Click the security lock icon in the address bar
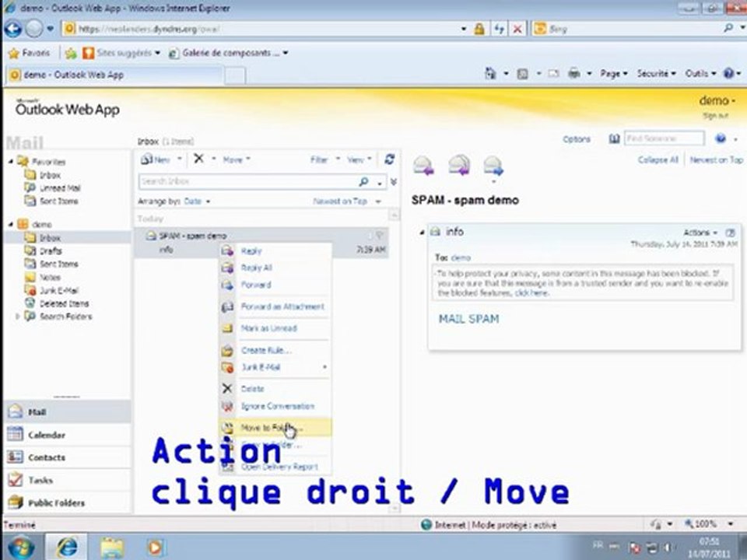The width and height of the screenshot is (747, 560). 479,29
